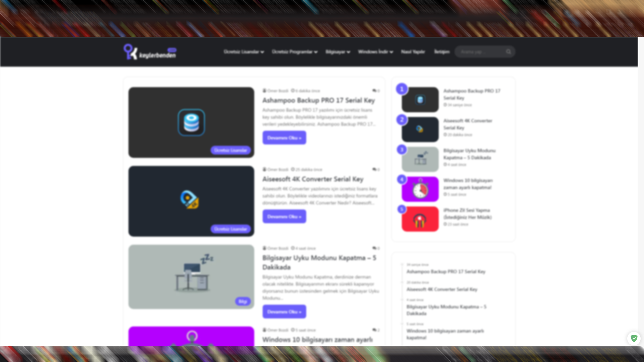Open the Windows İndir dropdown menu

[x=375, y=52]
